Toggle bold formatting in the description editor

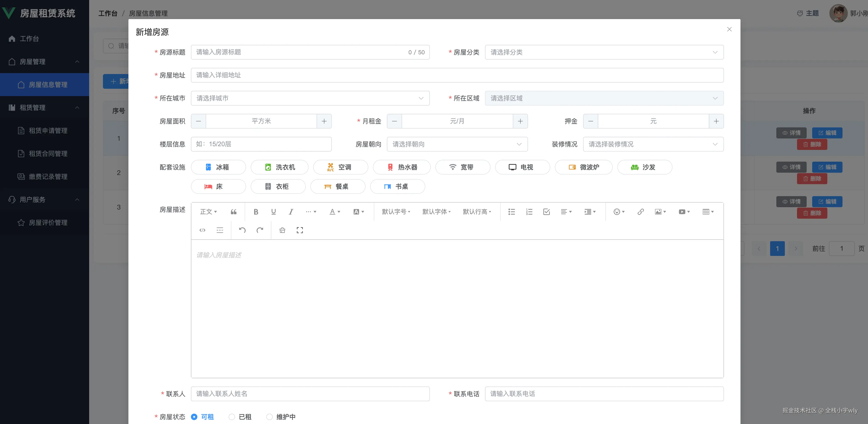point(256,212)
